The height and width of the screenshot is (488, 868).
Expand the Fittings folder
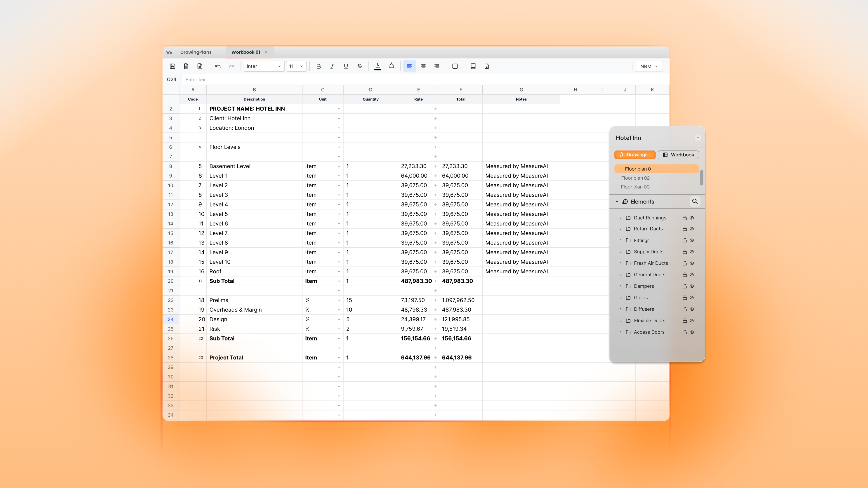click(621, 240)
